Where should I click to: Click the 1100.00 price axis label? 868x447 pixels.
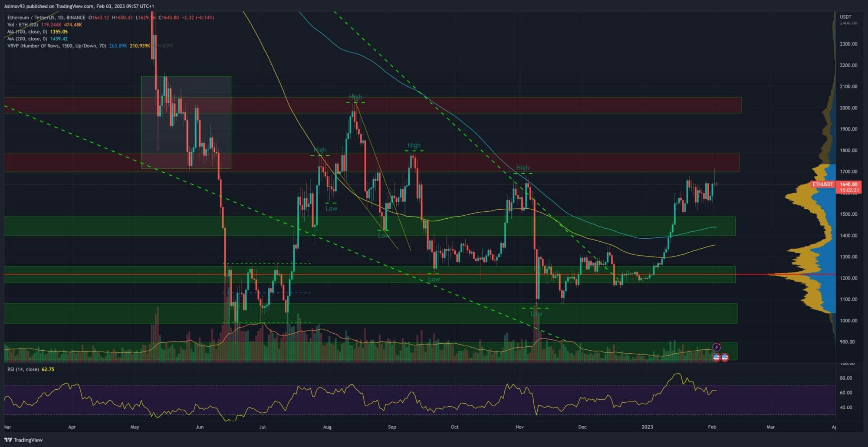848,299
